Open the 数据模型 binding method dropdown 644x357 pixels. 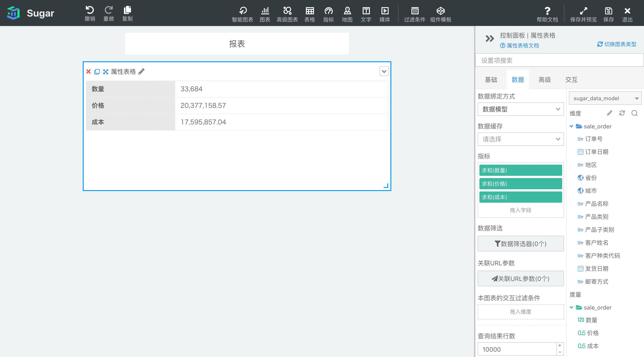coord(521,109)
